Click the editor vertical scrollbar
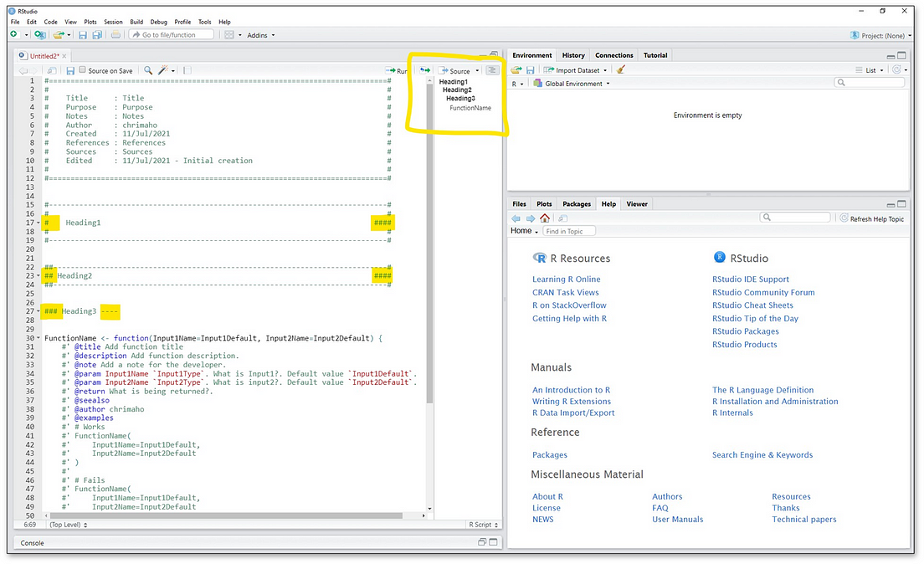This screenshot has height=564, width=924. [429, 294]
